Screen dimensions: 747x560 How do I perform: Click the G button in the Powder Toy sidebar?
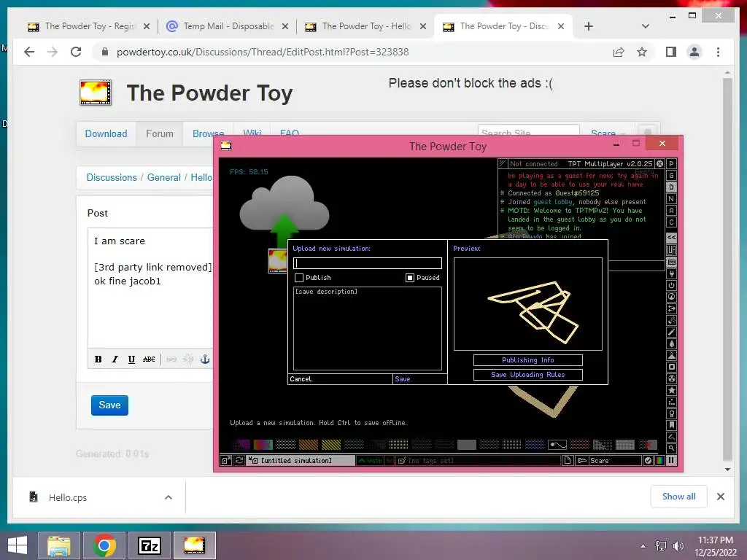(671, 176)
